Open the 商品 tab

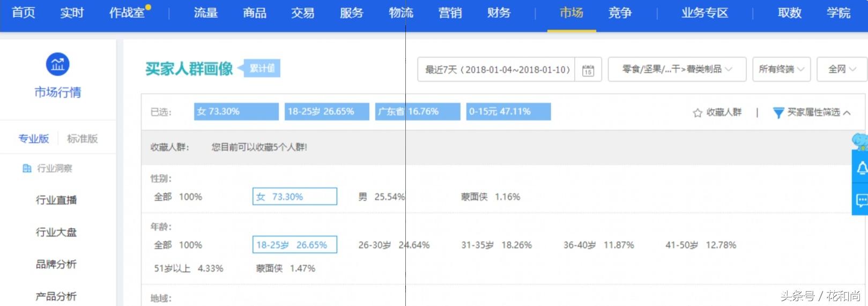coord(255,13)
